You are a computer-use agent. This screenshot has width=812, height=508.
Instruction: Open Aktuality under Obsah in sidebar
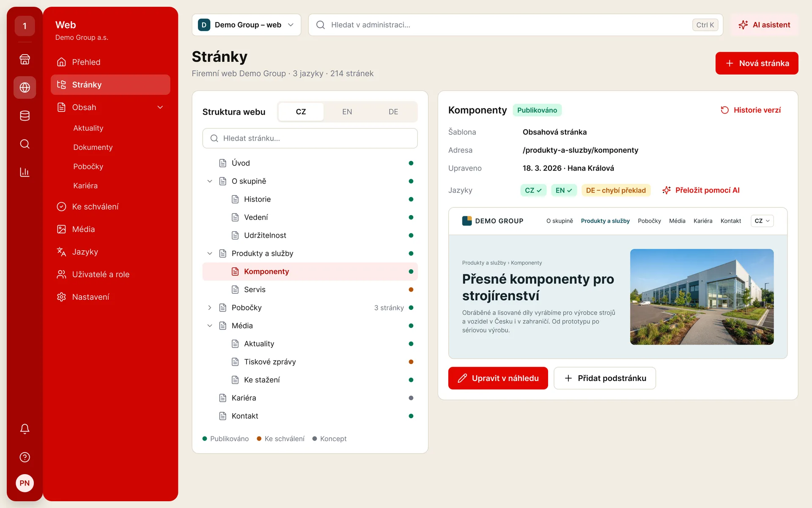coord(88,128)
